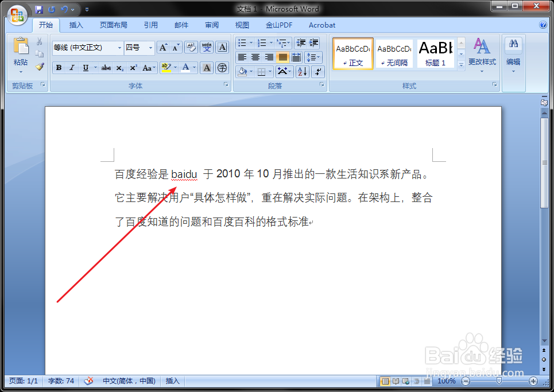This screenshot has width=554, height=392.
Task: Activate the Format Painter
Action: [x=39, y=67]
